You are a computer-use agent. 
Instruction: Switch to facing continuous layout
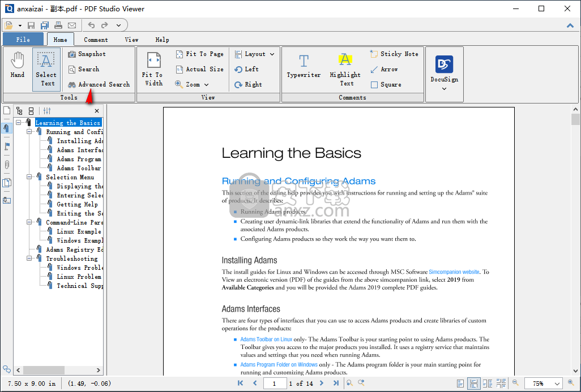[x=501, y=384]
